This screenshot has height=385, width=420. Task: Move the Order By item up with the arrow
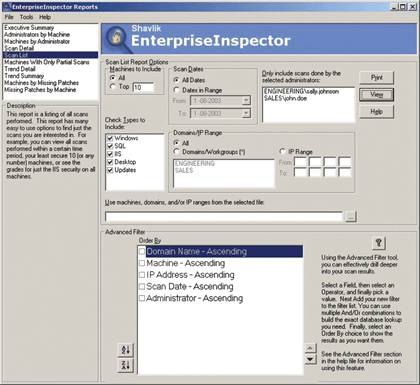[x=310, y=348]
